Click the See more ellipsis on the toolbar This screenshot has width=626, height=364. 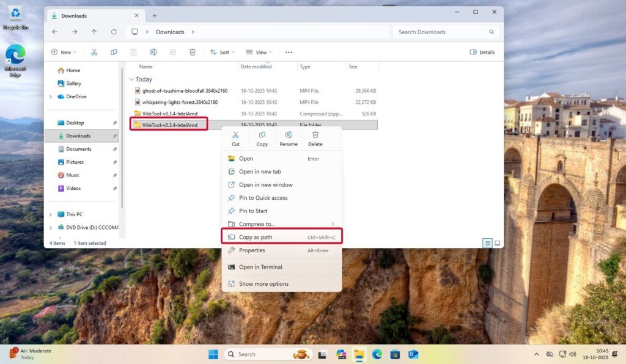tap(288, 52)
